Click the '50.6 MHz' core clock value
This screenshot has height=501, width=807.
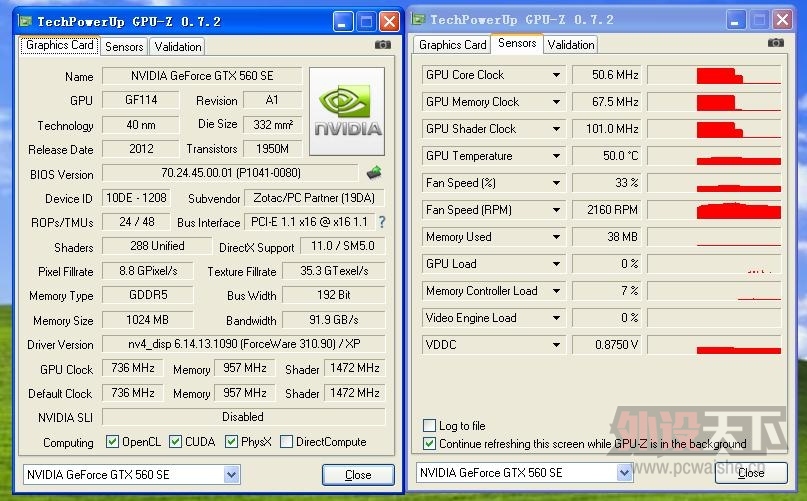click(606, 75)
